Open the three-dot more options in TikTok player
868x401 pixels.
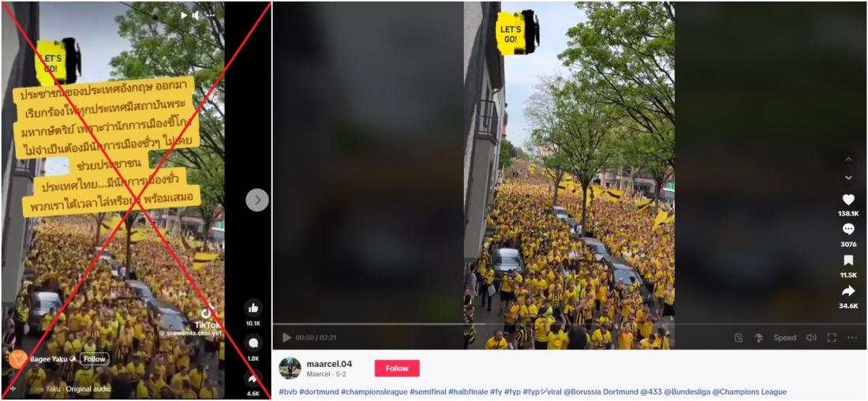[x=852, y=337]
